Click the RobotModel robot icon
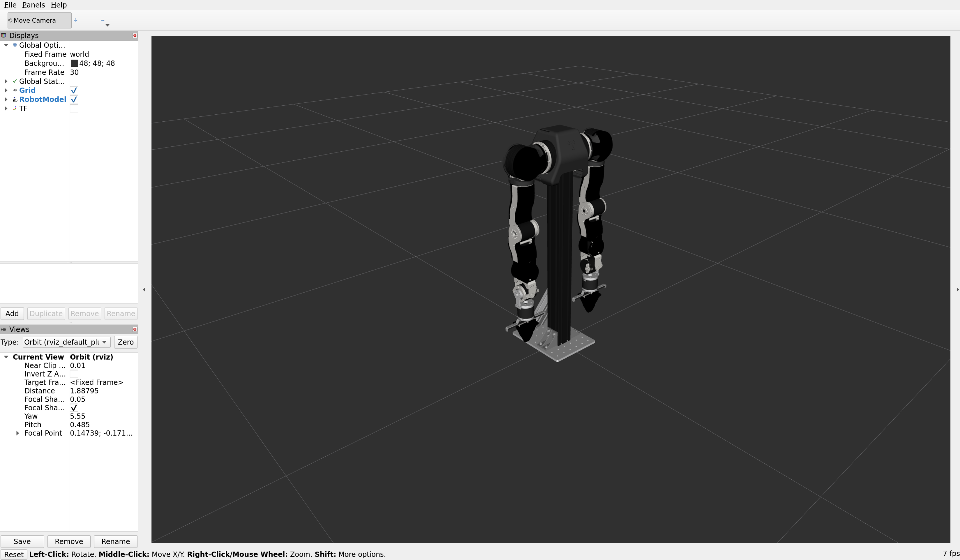 [15, 99]
